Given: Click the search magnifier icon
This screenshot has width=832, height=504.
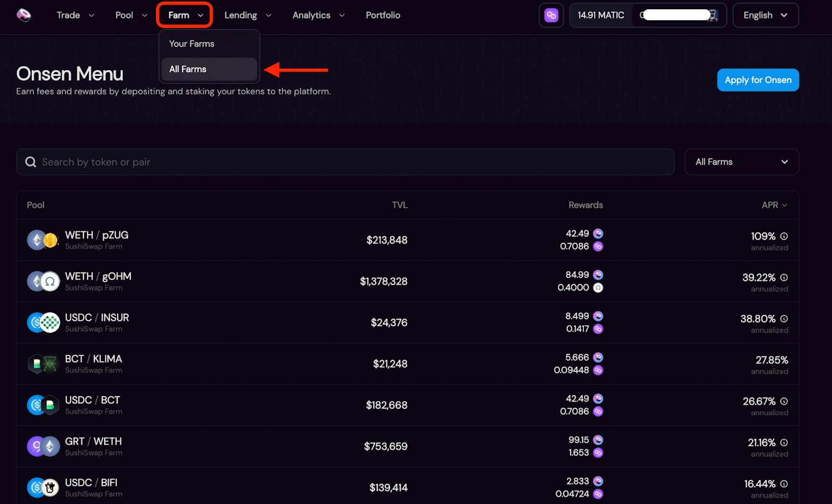Looking at the screenshot, I should click(31, 162).
